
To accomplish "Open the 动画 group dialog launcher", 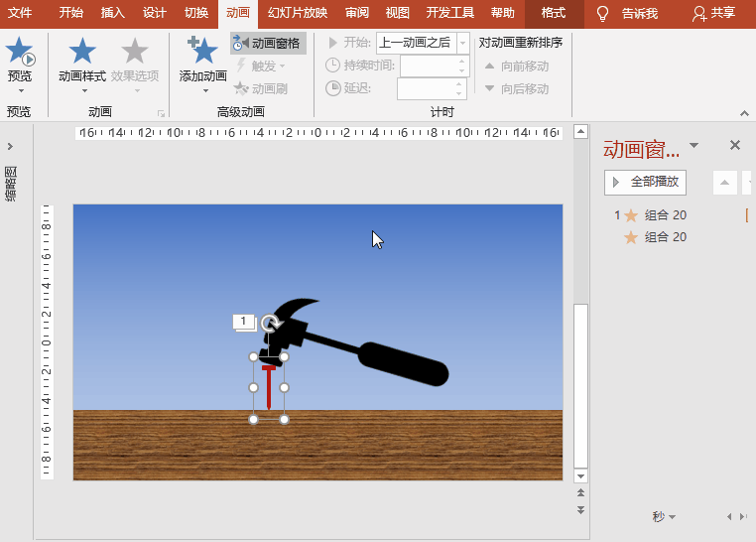I will click(x=161, y=114).
